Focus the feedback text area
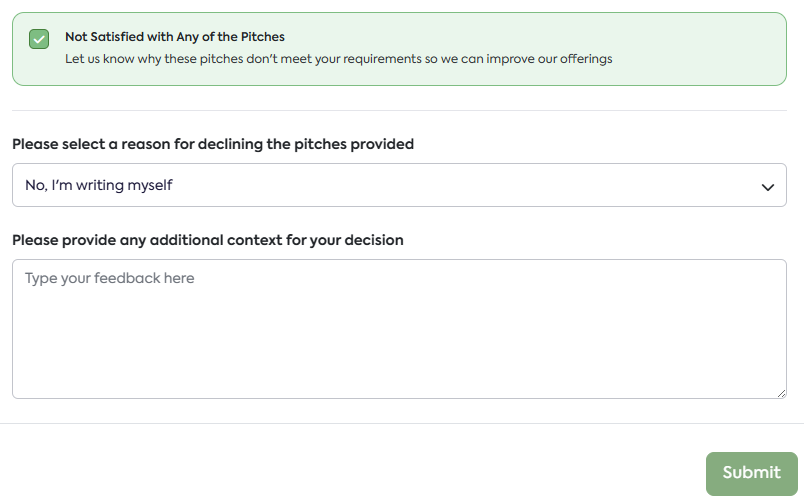The image size is (804, 504). click(x=399, y=330)
